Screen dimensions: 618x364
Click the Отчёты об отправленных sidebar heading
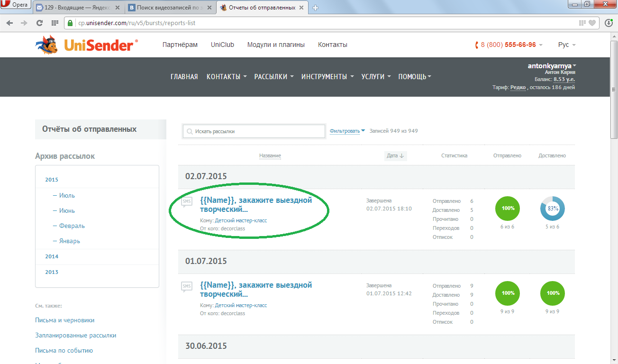(89, 129)
